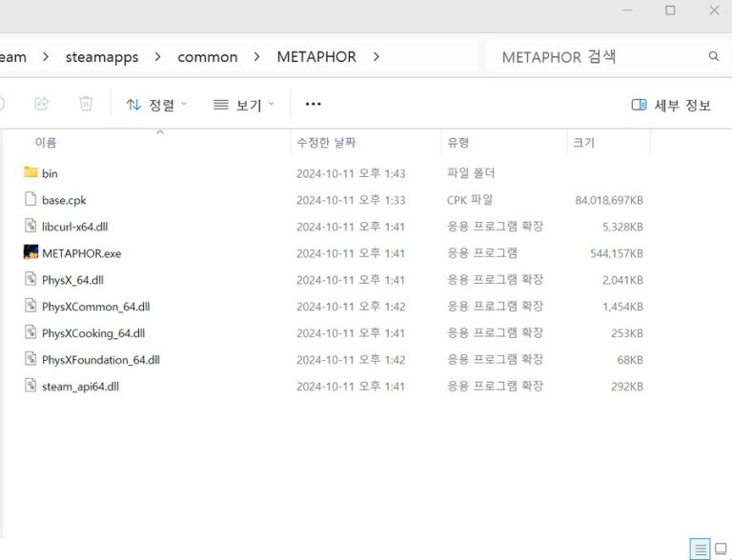The height and width of the screenshot is (560, 732).
Task: Click the delete trash icon in the toolbar
Action: click(86, 103)
